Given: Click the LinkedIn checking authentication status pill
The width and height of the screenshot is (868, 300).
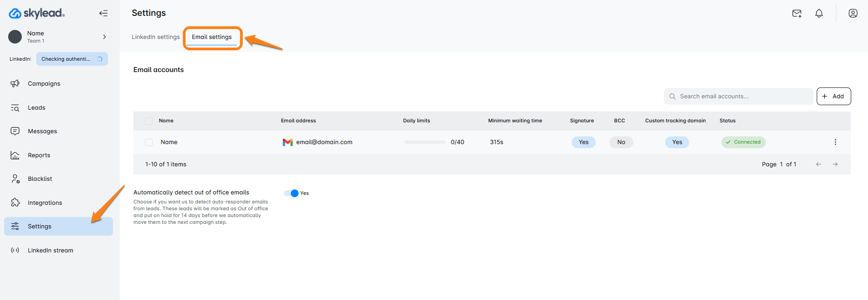Looking at the screenshot, I should (72, 59).
